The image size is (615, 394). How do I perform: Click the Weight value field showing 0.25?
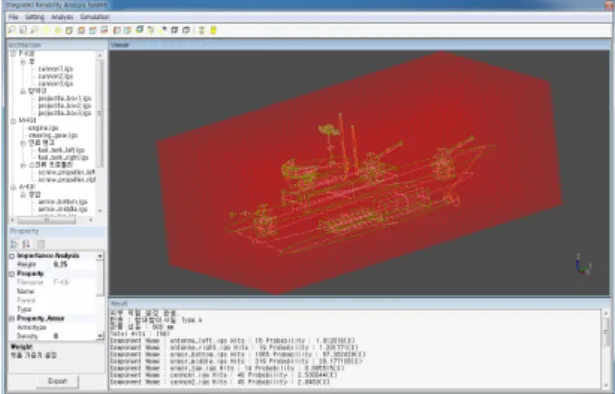point(74,265)
